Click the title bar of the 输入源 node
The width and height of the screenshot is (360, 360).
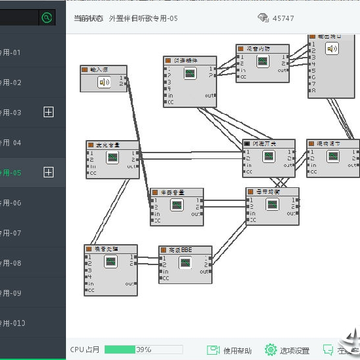pyautogui.click(x=104, y=70)
